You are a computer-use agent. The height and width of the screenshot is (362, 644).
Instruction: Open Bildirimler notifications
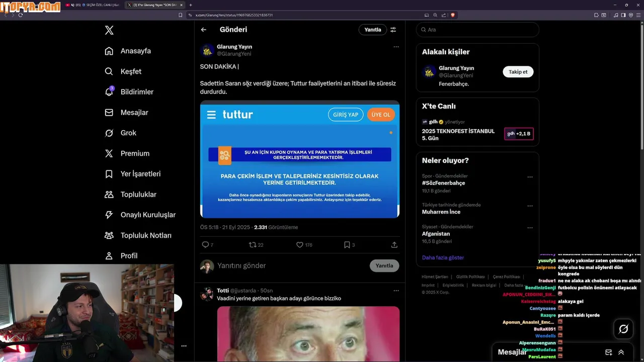(129, 92)
